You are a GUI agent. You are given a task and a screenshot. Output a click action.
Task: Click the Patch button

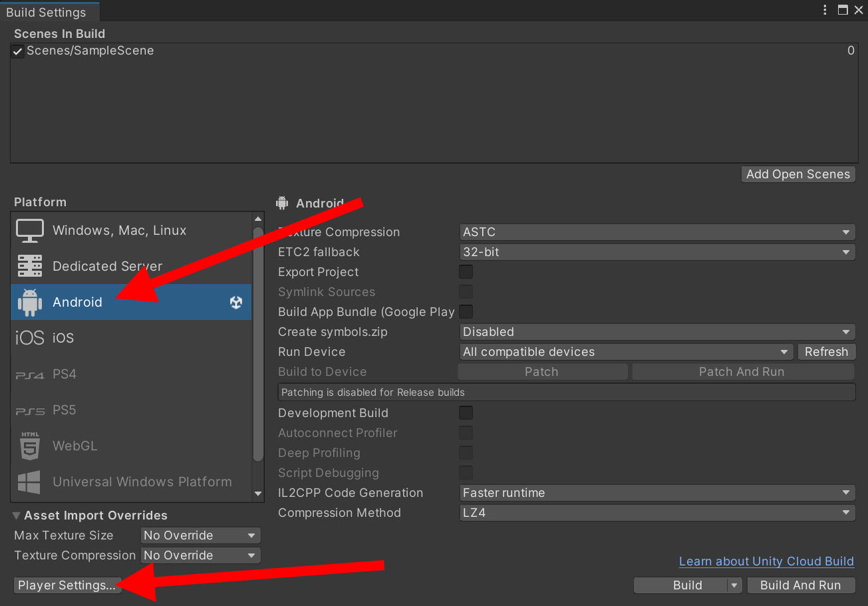[x=542, y=372]
